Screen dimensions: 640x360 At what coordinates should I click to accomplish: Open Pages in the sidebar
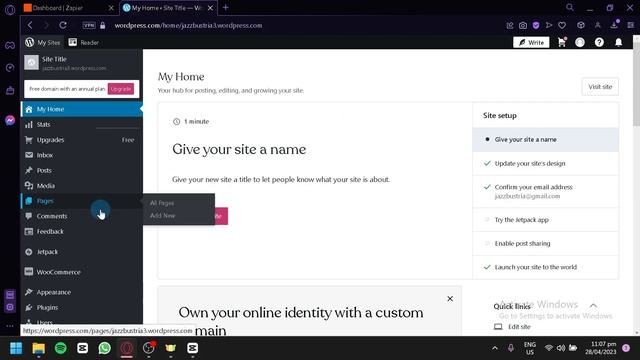(81, 201)
